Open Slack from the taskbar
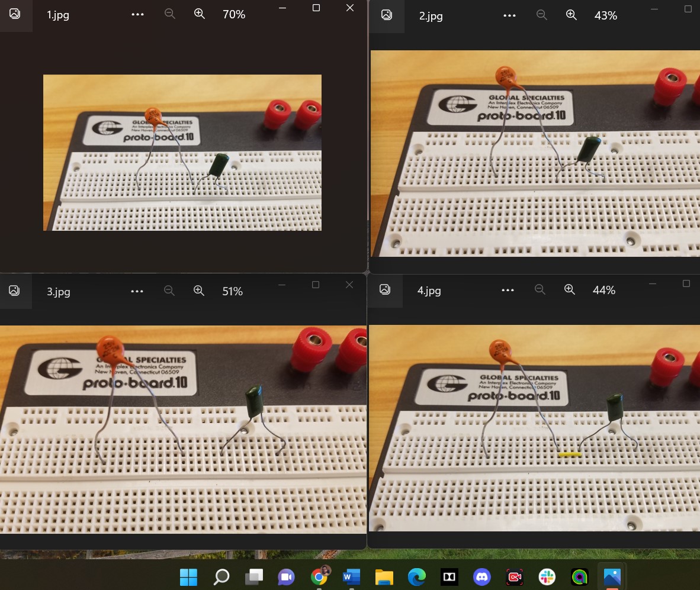The height and width of the screenshot is (590, 700). tap(547, 577)
